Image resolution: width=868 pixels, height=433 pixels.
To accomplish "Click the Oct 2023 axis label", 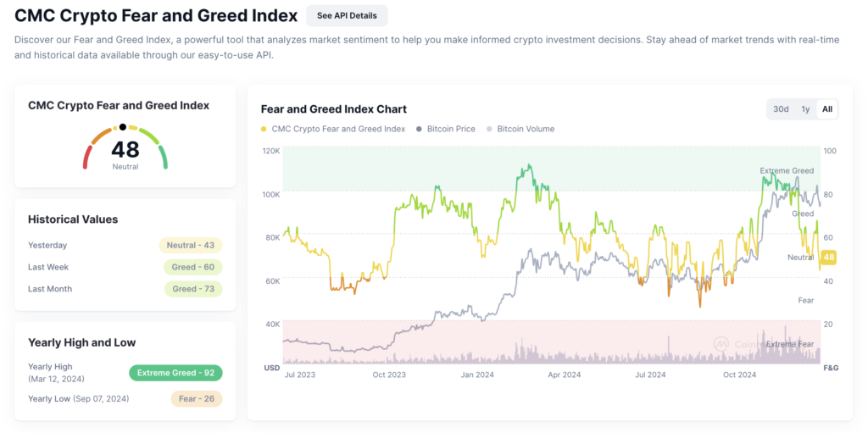I will pyautogui.click(x=389, y=375).
